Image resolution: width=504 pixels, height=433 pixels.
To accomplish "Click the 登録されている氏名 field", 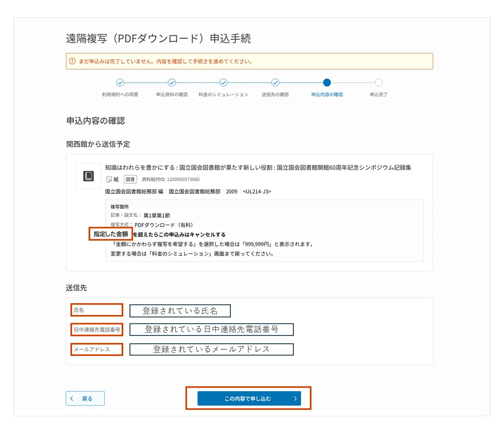I will point(180,311).
